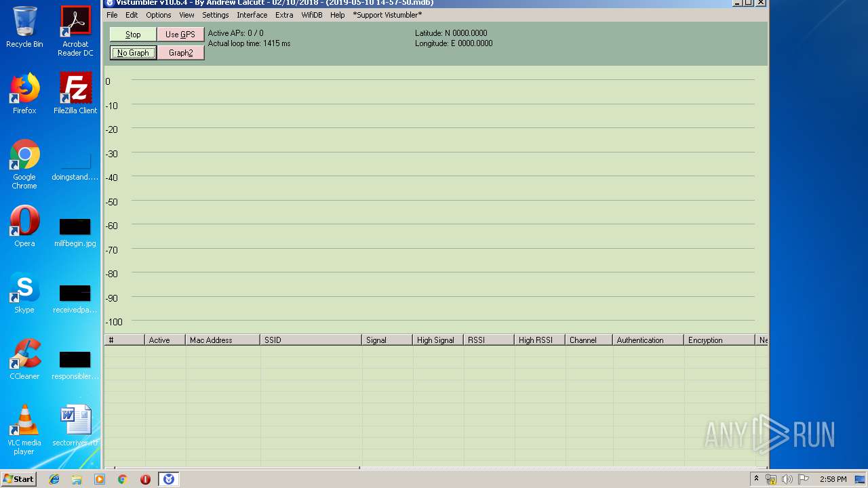This screenshot has height=488, width=868.
Task: Click the No Graph button
Action: pos(133,53)
